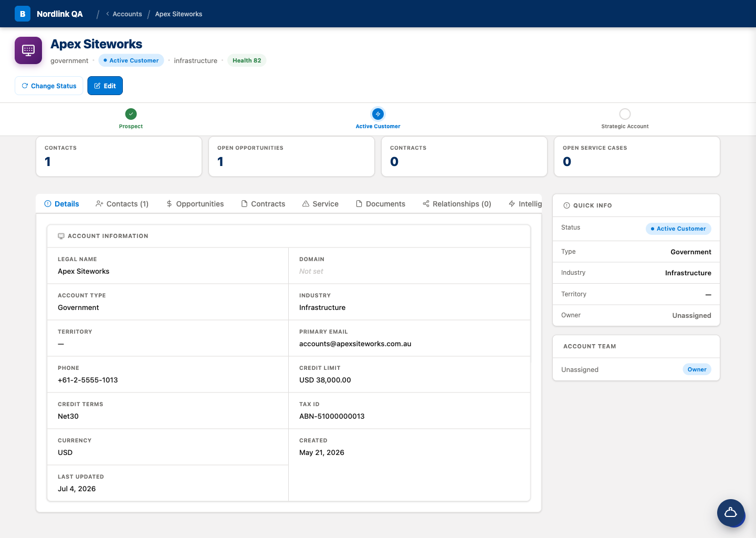Click Nordlink QA home title
Screen dimensions: 756x538
point(60,14)
